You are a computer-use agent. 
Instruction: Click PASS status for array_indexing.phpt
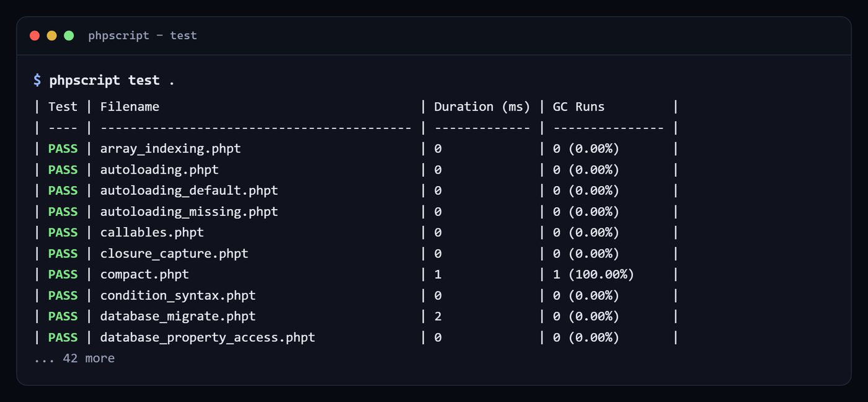(x=63, y=149)
